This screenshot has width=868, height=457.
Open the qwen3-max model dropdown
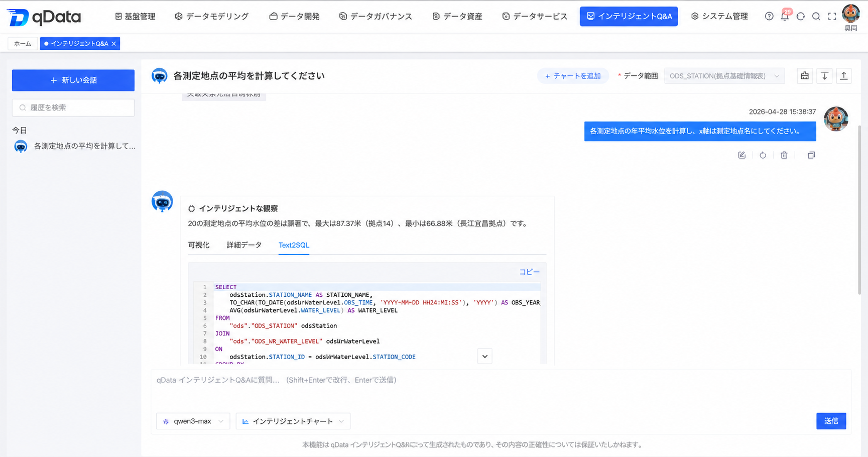[193, 421]
